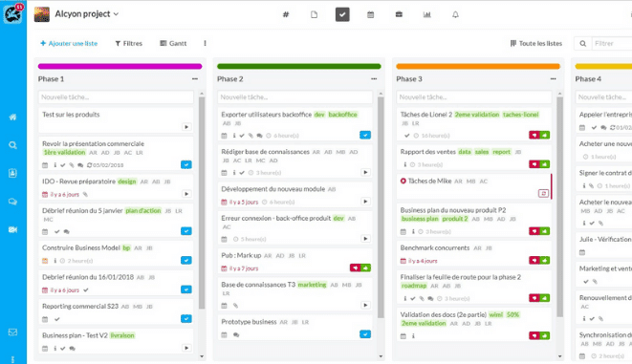Toggle check on Prototype business card
The height and width of the screenshot is (364, 632).
(x=365, y=334)
